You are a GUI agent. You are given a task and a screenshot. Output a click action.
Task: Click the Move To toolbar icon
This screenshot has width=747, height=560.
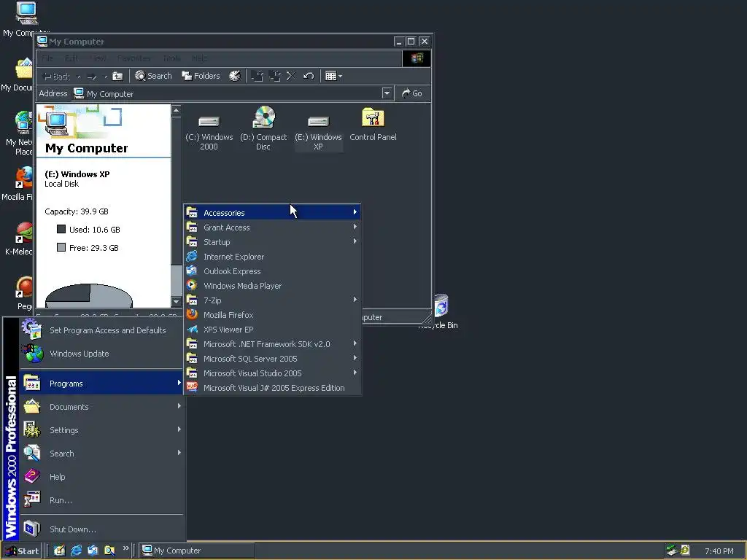click(x=258, y=76)
